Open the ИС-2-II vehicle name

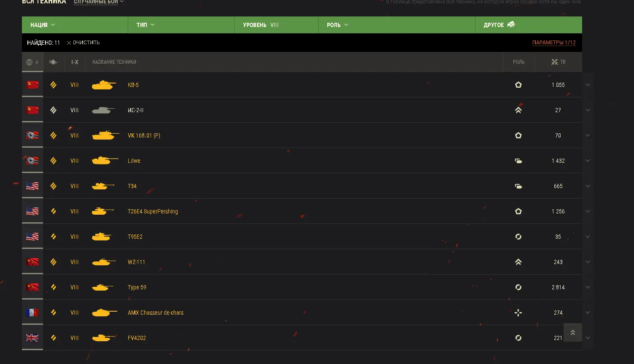coord(136,110)
